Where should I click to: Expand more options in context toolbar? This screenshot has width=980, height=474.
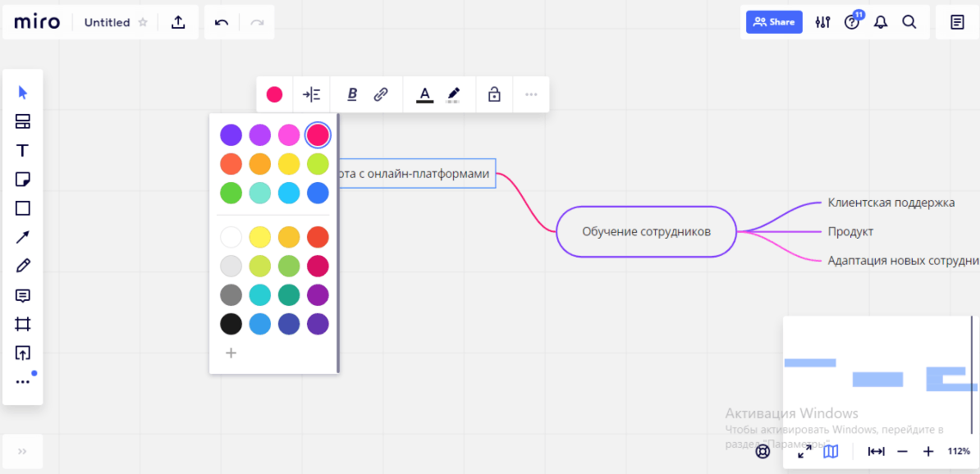(531, 94)
